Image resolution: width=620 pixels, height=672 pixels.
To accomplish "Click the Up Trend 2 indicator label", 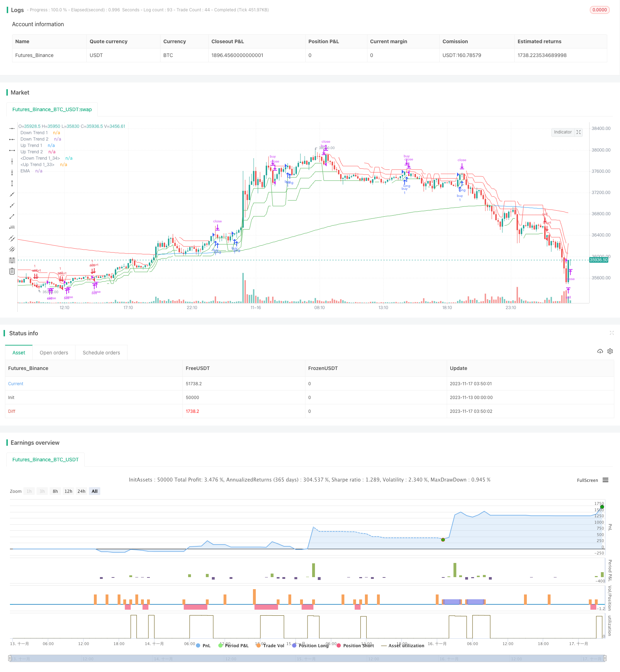I will click(x=32, y=152).
